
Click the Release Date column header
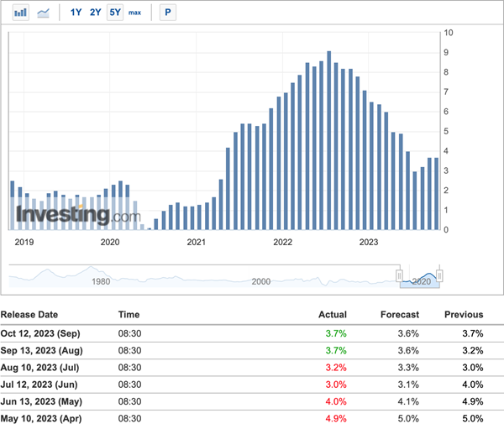coord(29,315)
